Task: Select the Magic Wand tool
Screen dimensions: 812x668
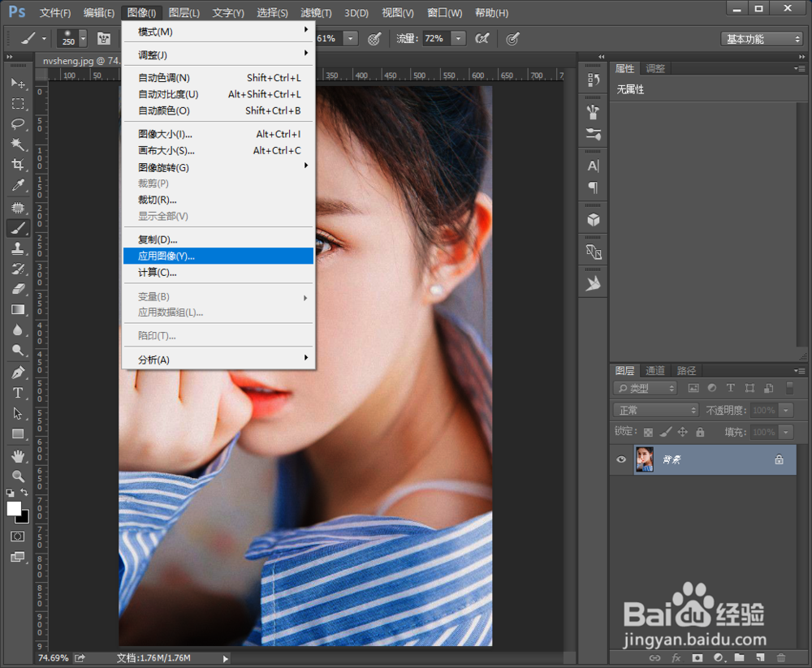Action: click(x=18, y=144)
